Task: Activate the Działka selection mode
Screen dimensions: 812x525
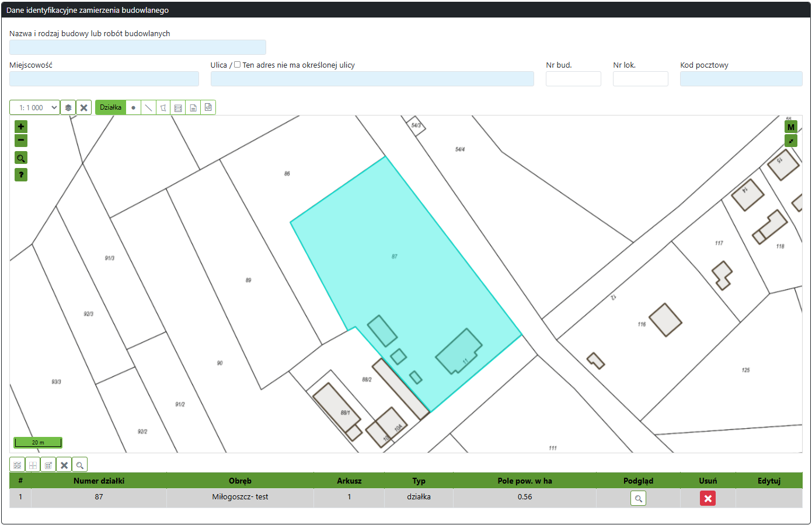Action: point(110,107)
